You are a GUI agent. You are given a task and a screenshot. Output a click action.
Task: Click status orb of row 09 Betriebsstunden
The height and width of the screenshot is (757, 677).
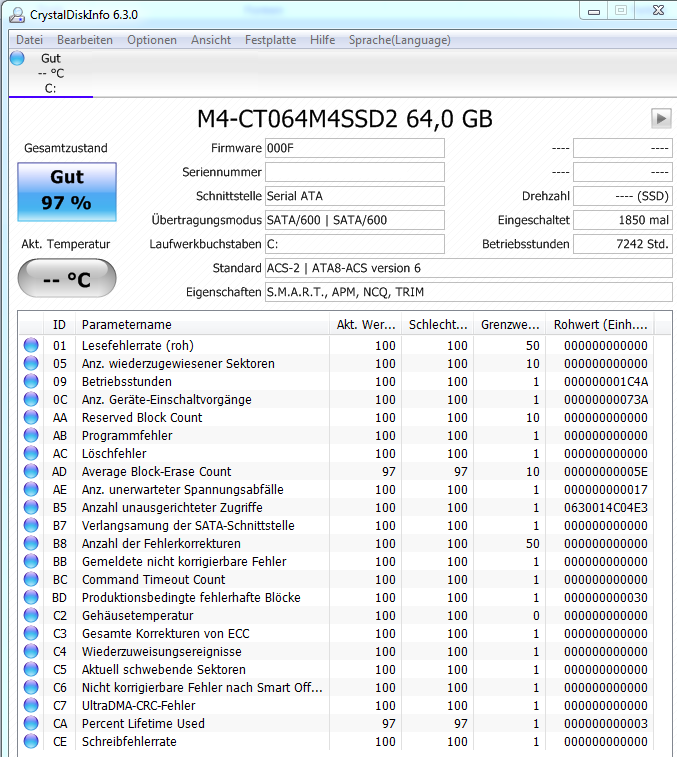(31, 381)
